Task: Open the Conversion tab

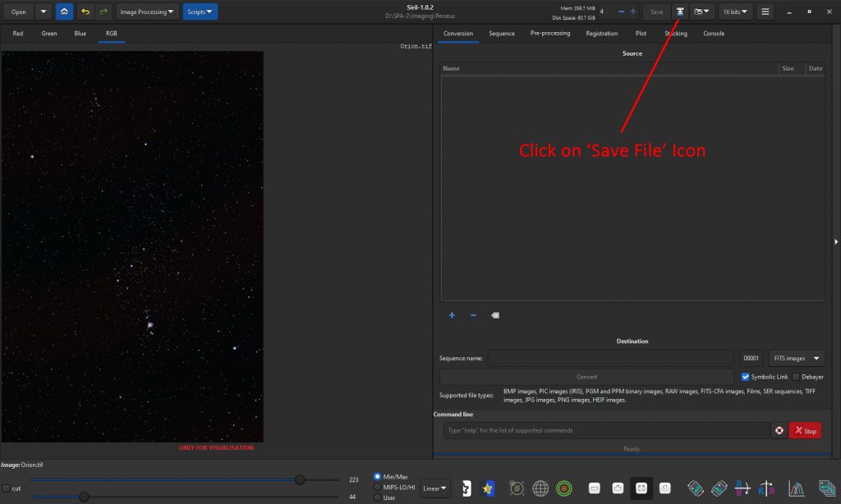Action: (458, 33)
